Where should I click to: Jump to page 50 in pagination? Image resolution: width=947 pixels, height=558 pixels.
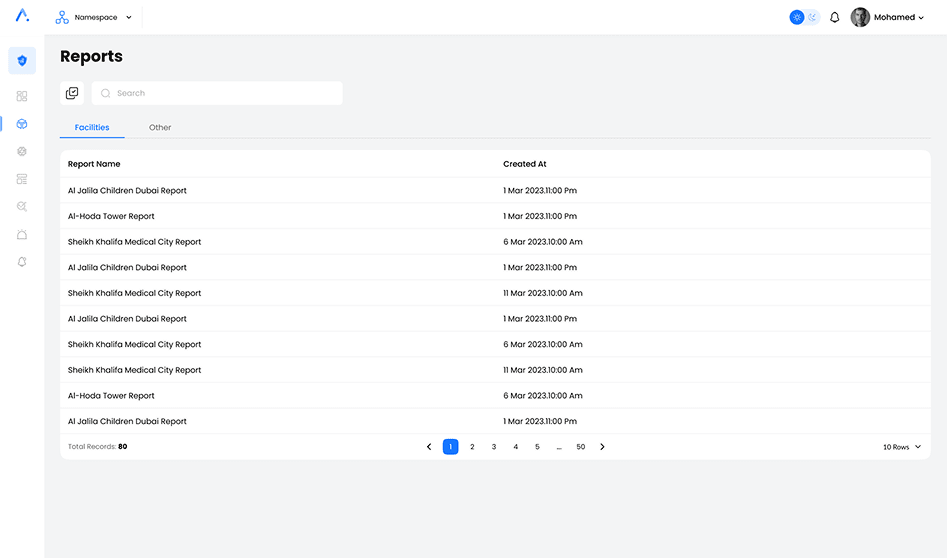click(580, 447)
